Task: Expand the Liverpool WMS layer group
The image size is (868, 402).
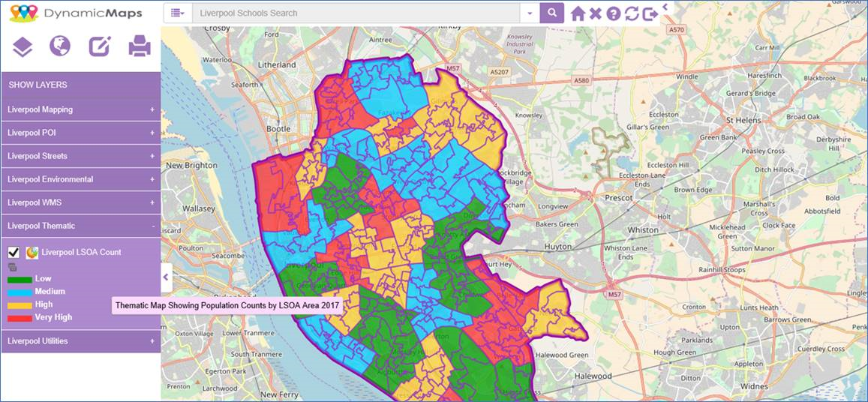Action: (x=81, y=202)
